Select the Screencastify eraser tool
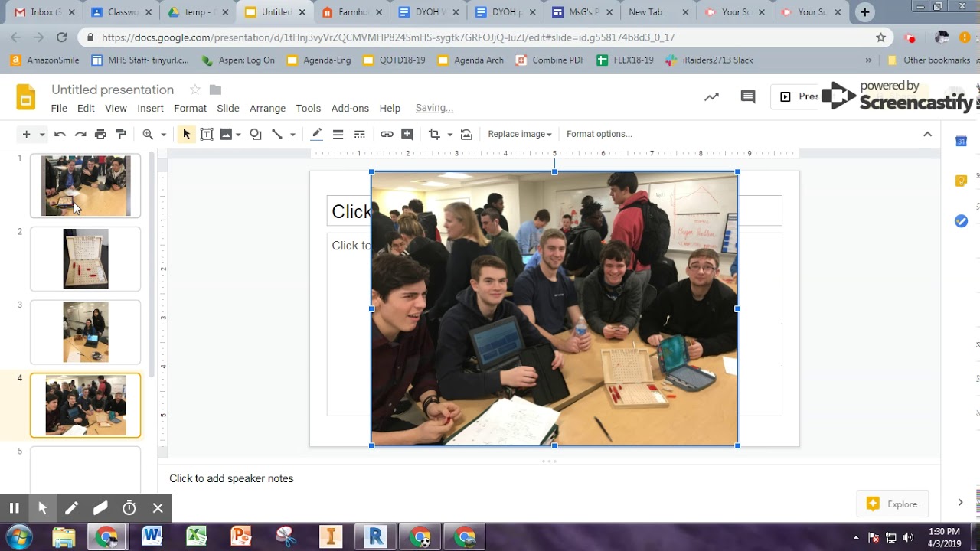 (x=100, y=507)
